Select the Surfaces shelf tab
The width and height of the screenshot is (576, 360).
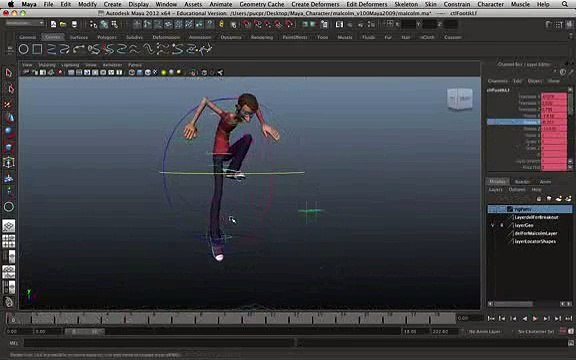tap(79, 37)
